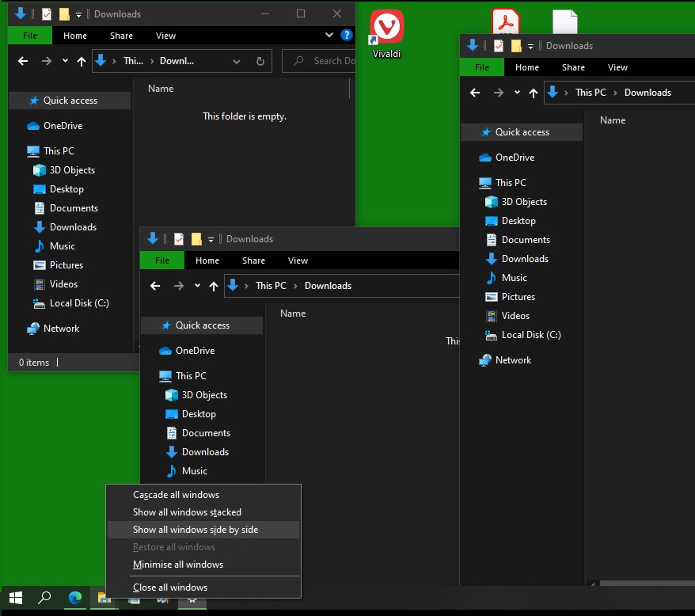
Task: Click Up arrow in the frontmost Downloads window
Action: point(534,93)
